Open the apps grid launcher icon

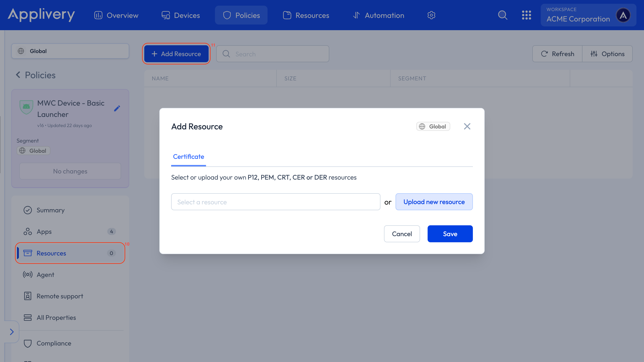[x=527, y=15]
